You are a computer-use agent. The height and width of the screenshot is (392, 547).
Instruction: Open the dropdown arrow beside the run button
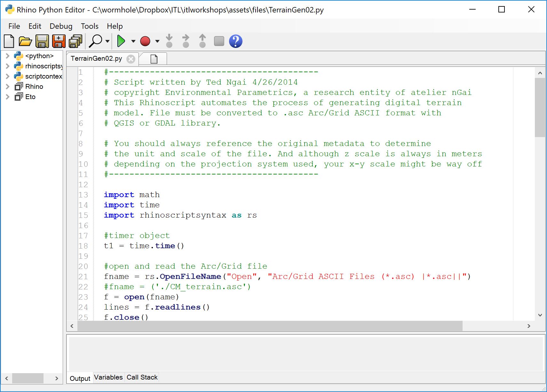(x=133, y=41)
